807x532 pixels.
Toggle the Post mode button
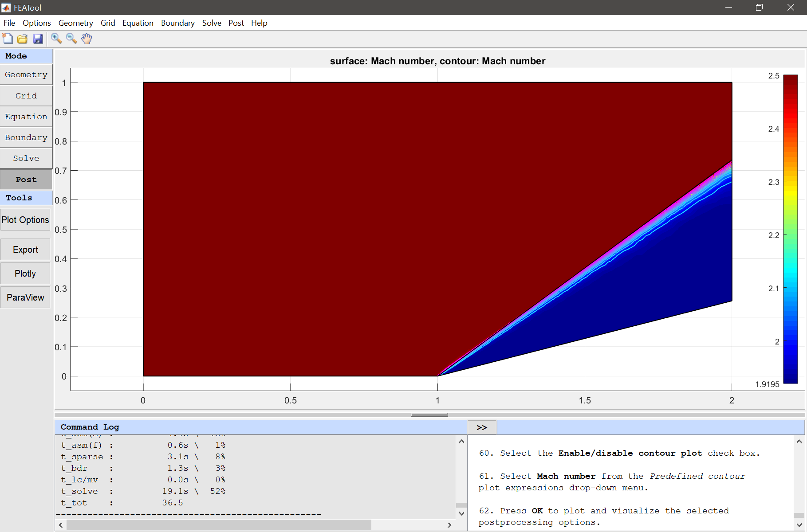point(26,180)
